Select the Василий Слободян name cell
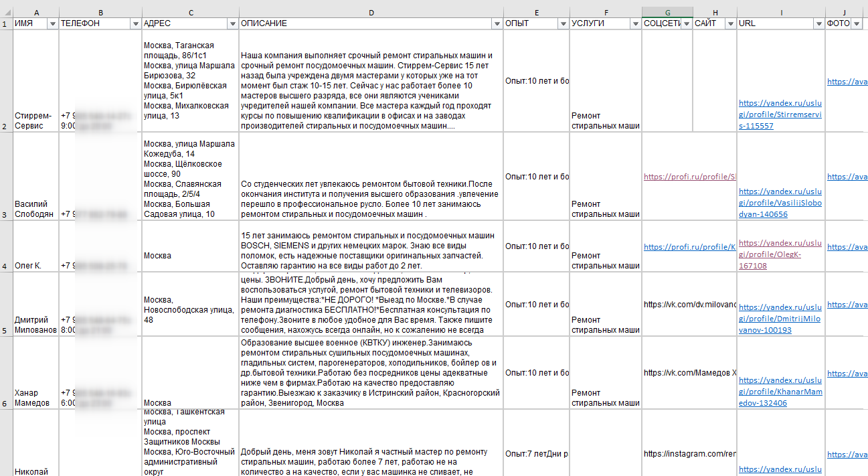868x476 pixels. coord(36,176)
